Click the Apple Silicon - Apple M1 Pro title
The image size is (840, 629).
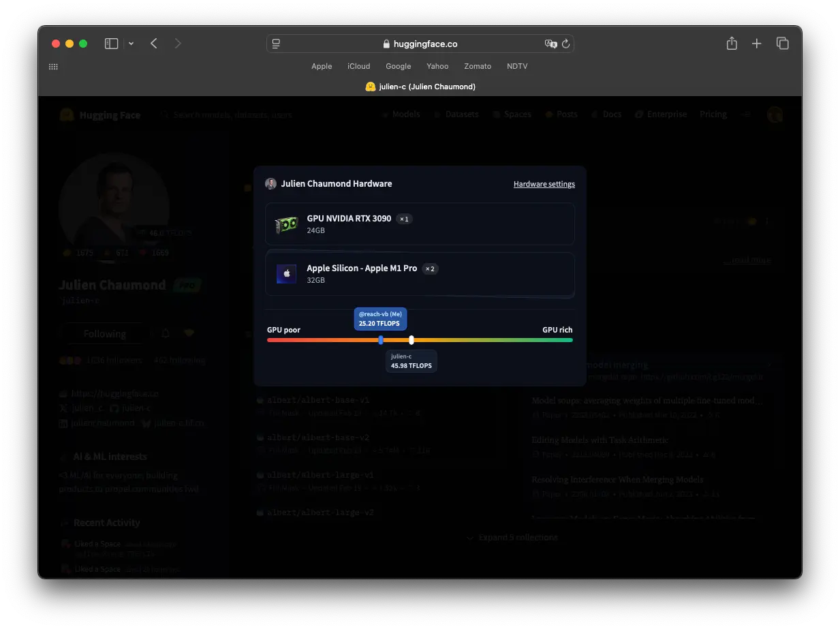click(362, 269)
